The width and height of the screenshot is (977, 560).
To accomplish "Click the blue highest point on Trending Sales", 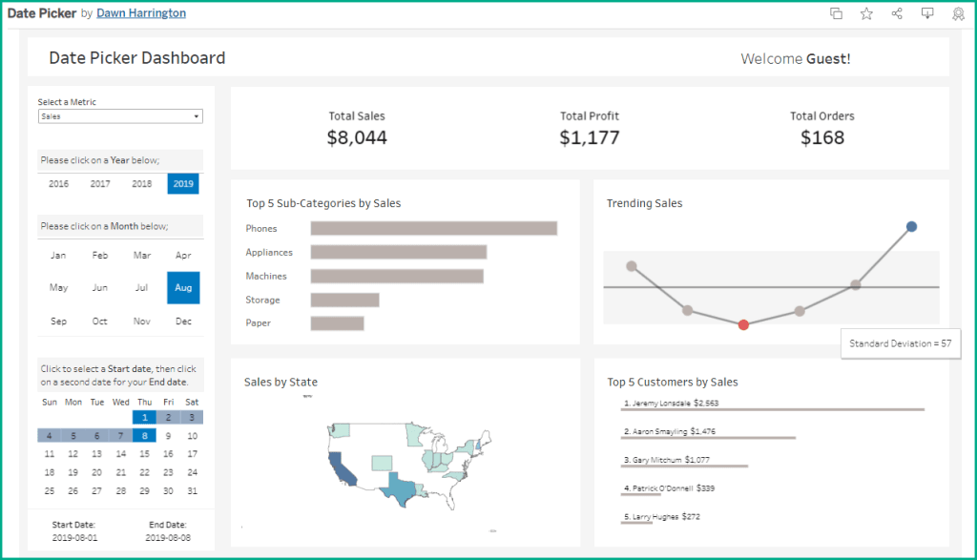I will point(911,226).
